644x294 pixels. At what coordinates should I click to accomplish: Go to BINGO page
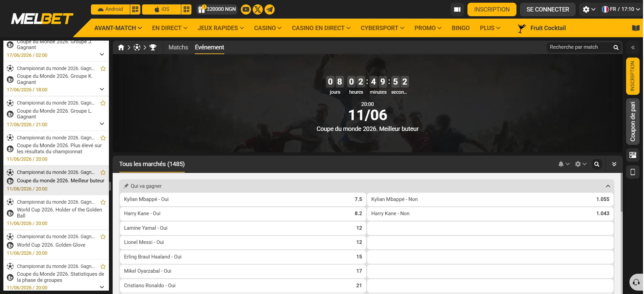(x=461, y=28)
